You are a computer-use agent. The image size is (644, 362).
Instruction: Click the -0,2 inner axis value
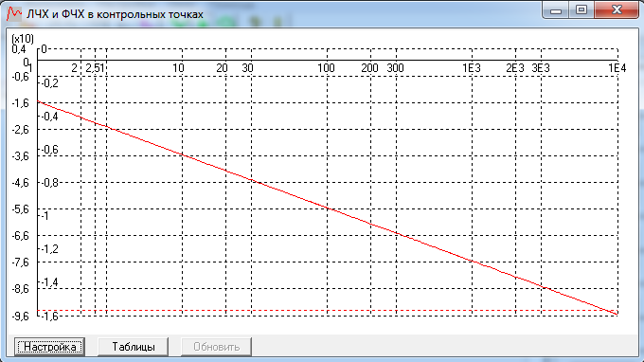click(x=49, y=83)
